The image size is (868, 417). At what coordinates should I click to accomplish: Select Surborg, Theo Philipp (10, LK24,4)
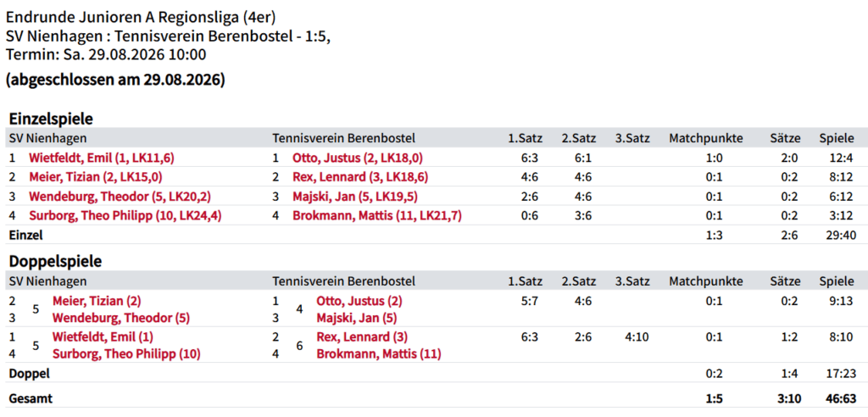coord(125,216)
